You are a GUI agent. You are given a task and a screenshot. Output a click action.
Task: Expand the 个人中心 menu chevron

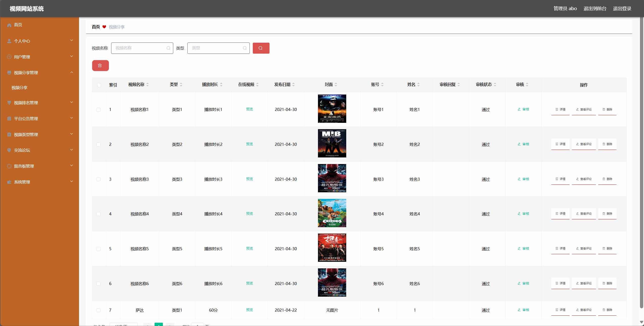coord(71,40)
